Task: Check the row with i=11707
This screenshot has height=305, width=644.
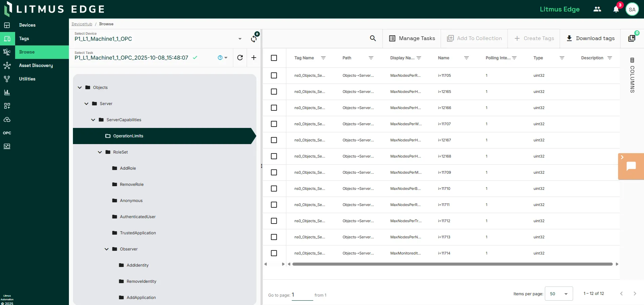Action: pyautogui.click(x=274, y=124)
